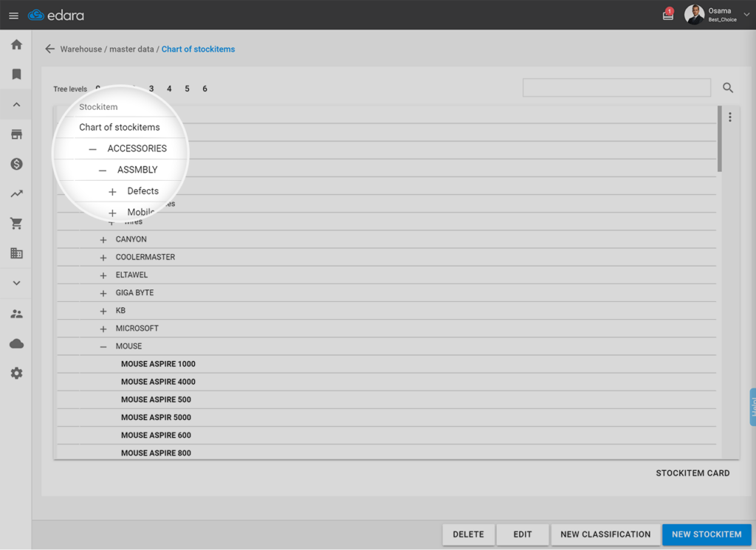Open the settings gear sidebar icon

pos(16,373)
